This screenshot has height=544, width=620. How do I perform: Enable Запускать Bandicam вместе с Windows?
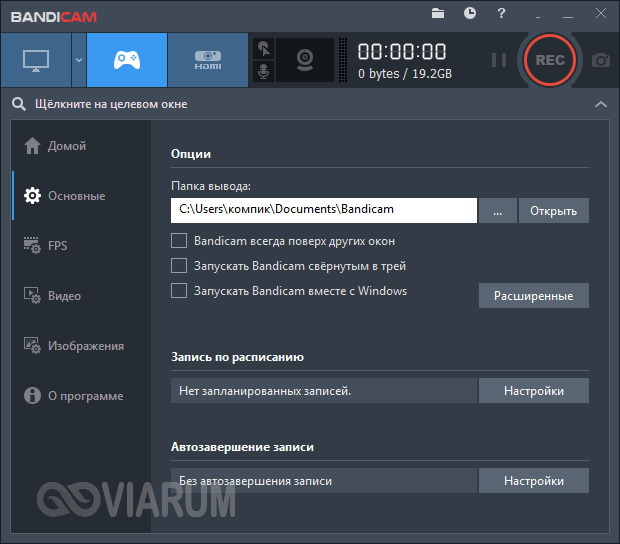click(179, 291)
